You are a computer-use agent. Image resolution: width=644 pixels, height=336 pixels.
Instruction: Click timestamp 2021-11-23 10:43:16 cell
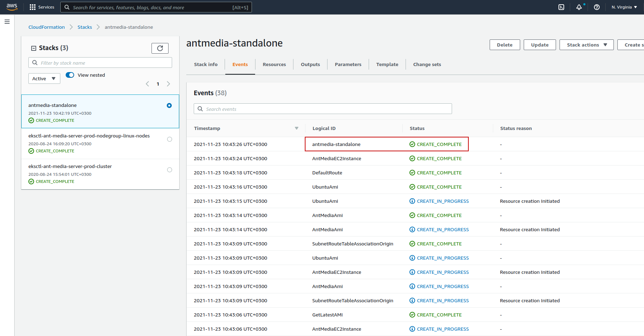[x=230, y=187]
